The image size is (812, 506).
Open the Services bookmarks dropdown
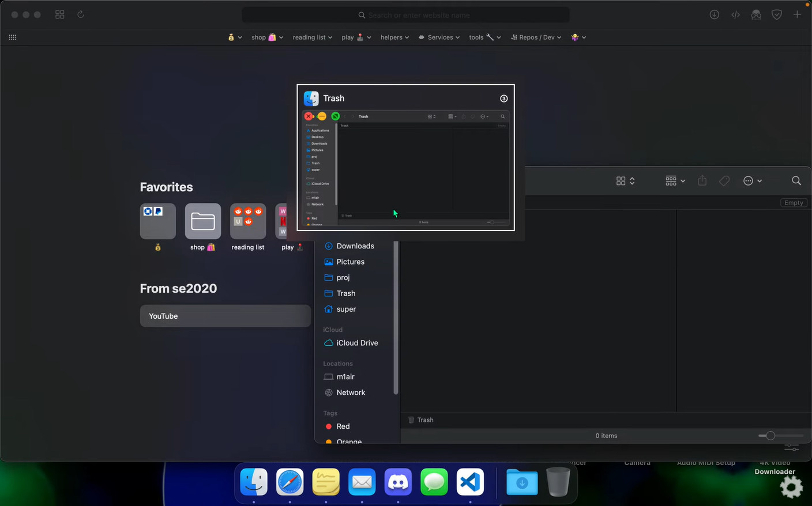click(x=439, y=37)
